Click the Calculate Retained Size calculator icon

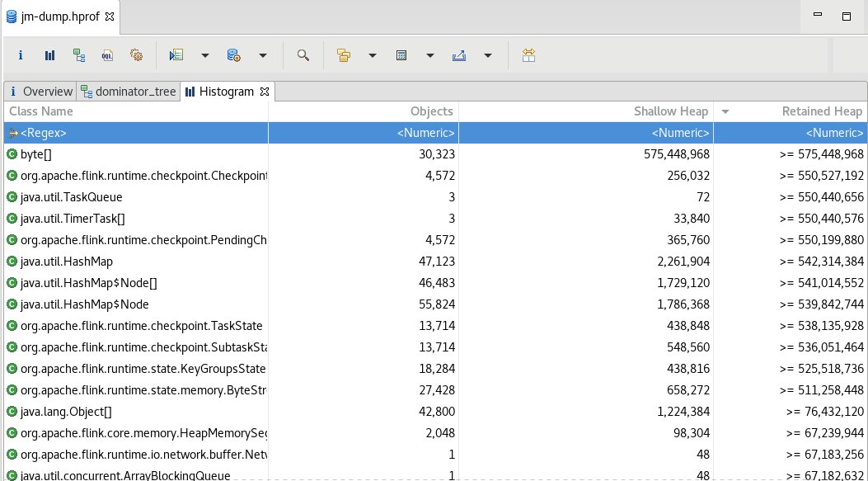[x=401, y=55]
